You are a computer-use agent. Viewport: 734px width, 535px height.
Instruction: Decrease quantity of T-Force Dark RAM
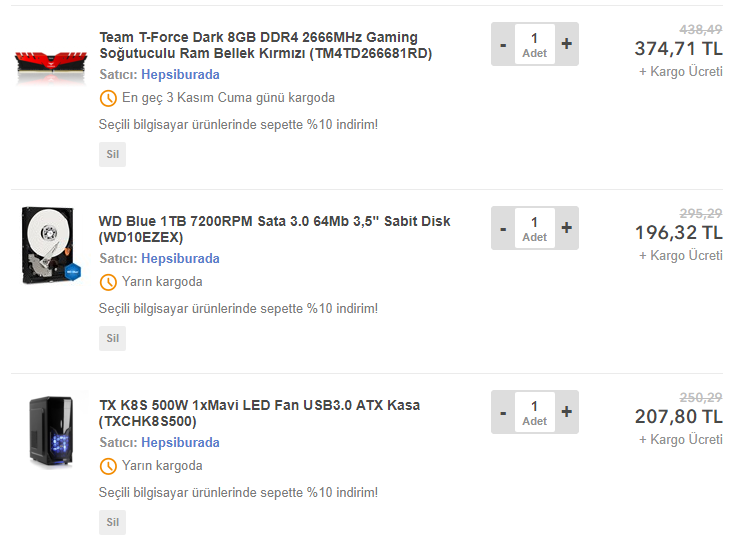503,44
